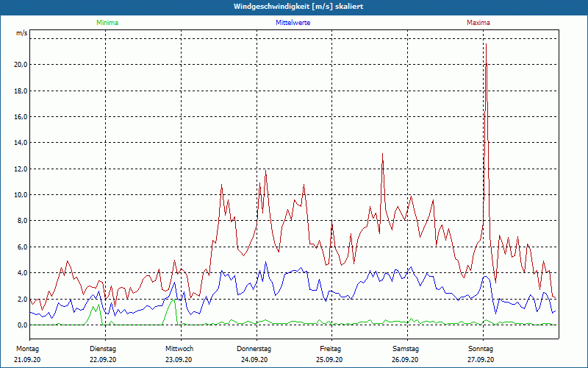Click the 14,0 y-axis value
This screenshot has width=588, height=368.
click(21, 143)
